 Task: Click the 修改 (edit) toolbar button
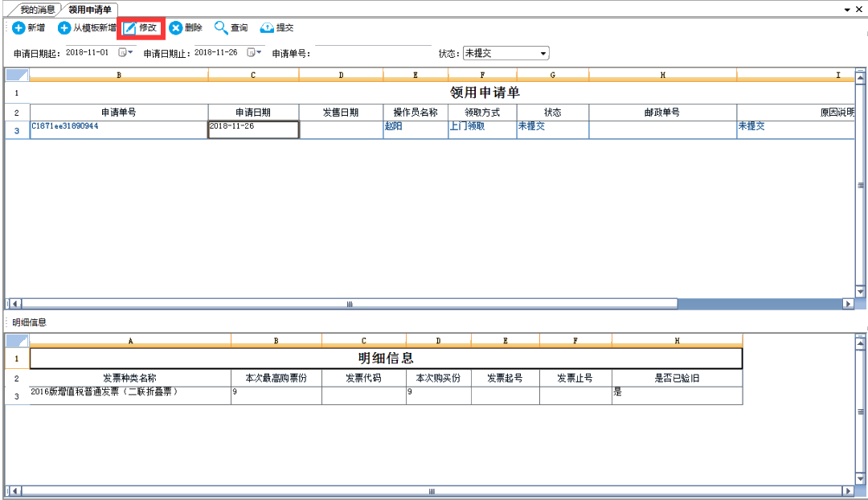141,27
